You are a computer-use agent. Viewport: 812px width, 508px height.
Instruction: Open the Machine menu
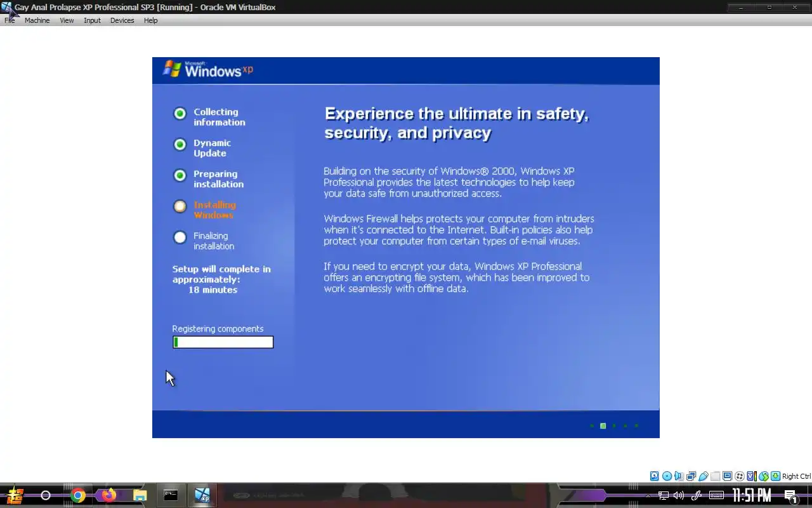[x=37, y=20]
